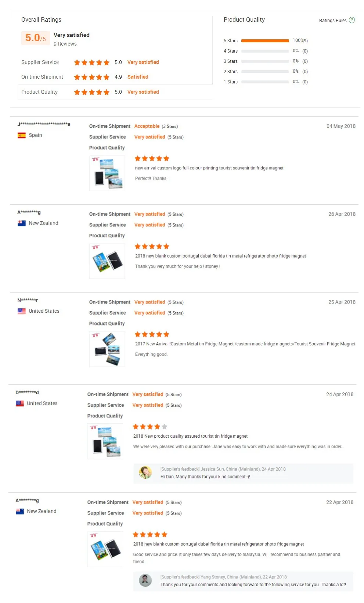Click the Supplier Service star rating
The width and height of the screenshot is (364, 603).
click(91, 62)
